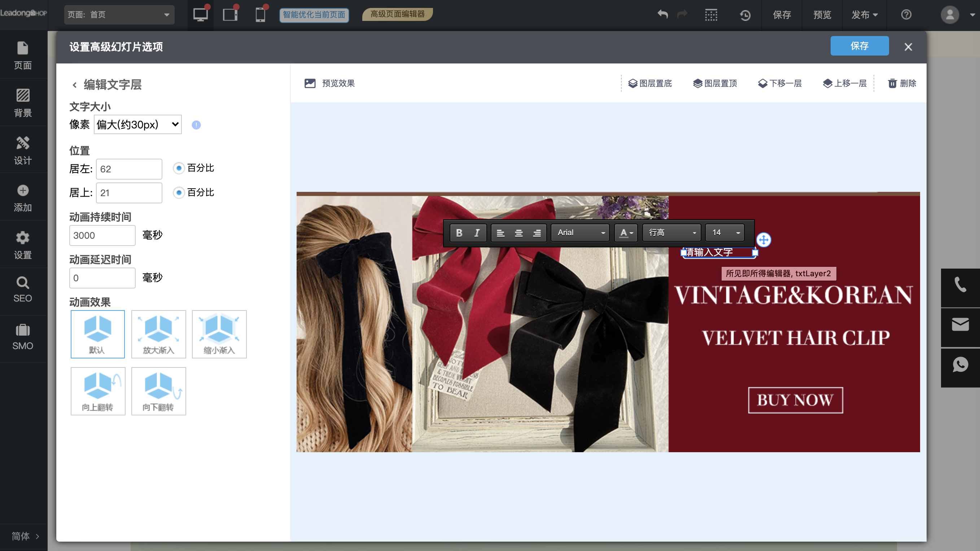The width and height of the screenshot is (980, 551).
Task: Open the text color picker
Action: (x=626, y=233)
